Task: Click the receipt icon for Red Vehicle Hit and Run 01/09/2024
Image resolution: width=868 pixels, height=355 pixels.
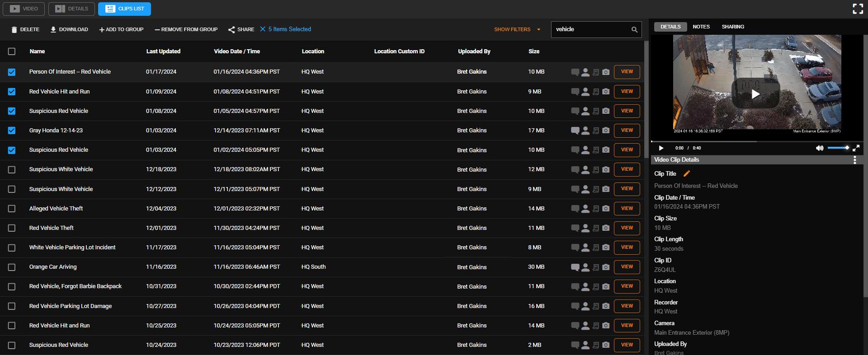Action: pyautogui.click(x=596, y=92)
